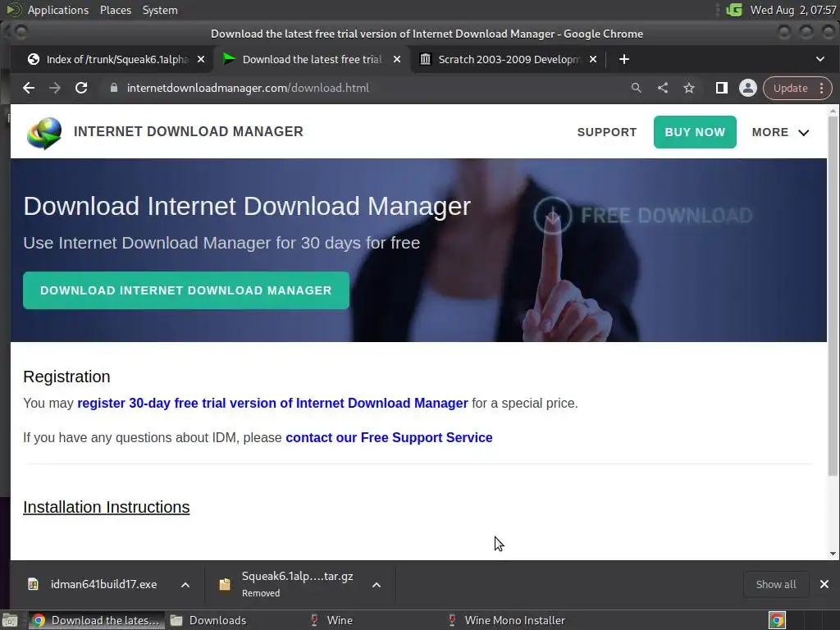
Task: Close the Index of /trunk/Squeak tab
Action: click(201, 59)
